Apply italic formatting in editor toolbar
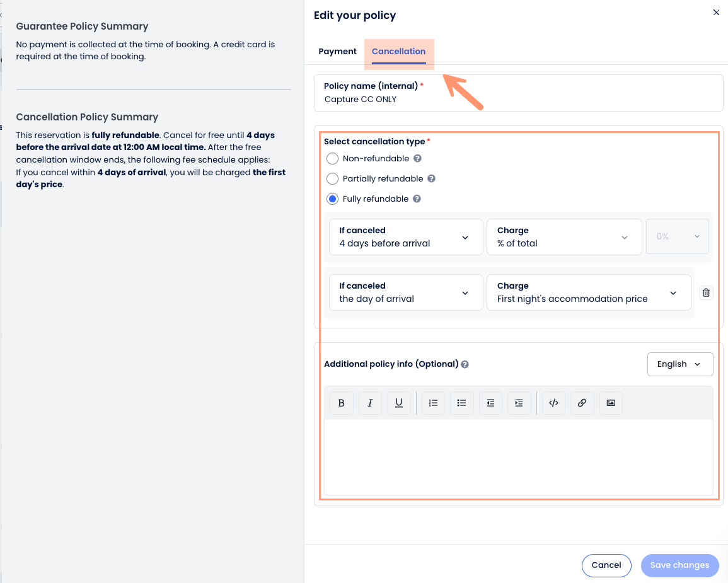 pos(370,403)
